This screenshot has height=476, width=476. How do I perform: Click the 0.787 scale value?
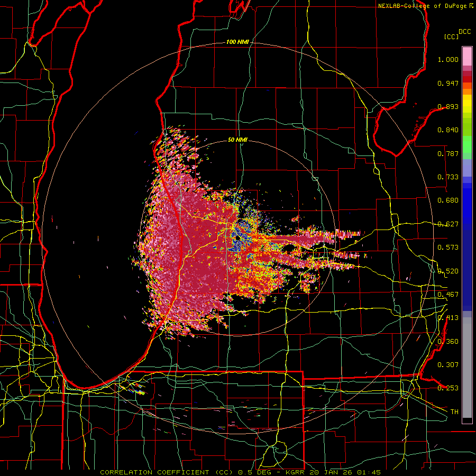coord(448,153)
